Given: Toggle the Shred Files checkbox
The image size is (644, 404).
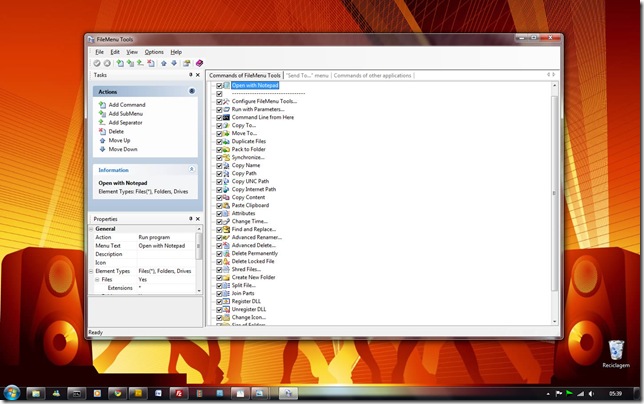Looking at the screenshot, I should tap(219, 270).
